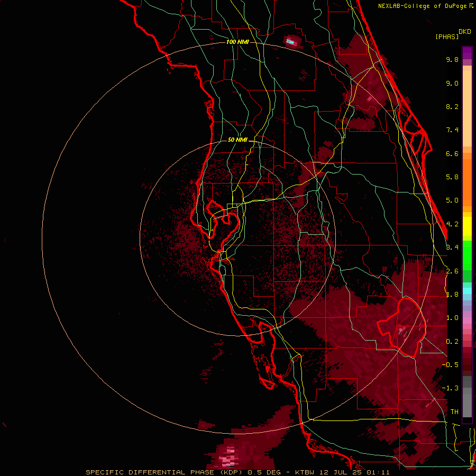Screen dimensions: 476x476
Task: Click the 8.2 value on color scale
Action: [452, 106]
